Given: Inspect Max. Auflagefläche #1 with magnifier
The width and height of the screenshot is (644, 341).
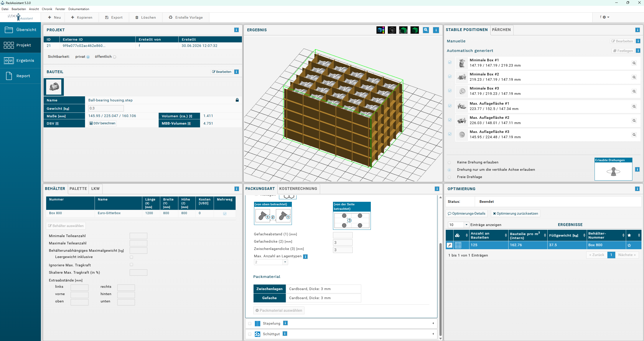Looking at the screenshot, I should pos(634,106).
